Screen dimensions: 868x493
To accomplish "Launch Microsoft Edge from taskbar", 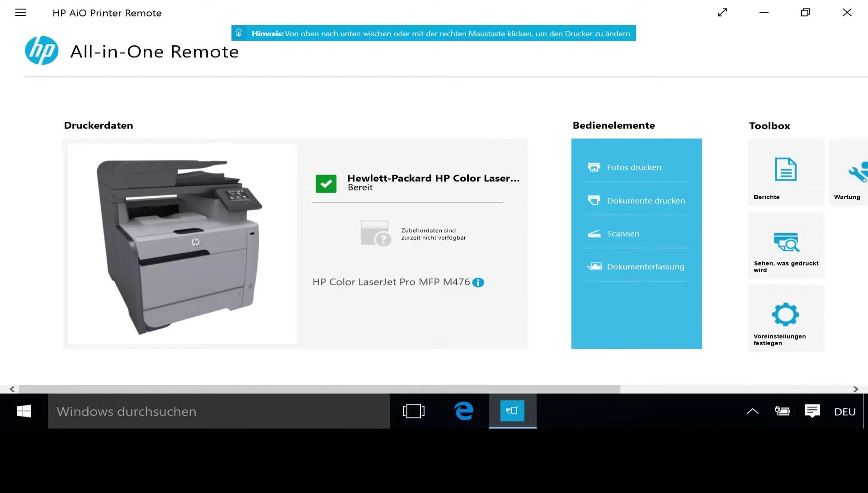I will [x=464, y=411].
